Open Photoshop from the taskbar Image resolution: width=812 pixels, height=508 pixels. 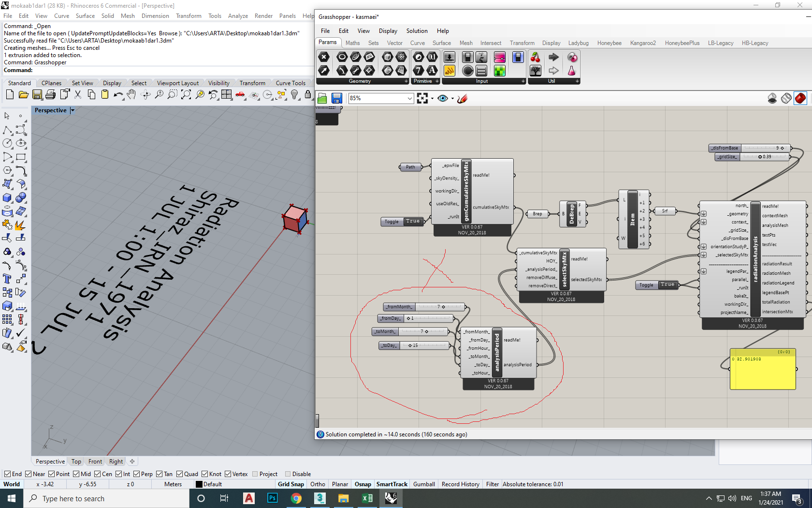coord(272,498)
